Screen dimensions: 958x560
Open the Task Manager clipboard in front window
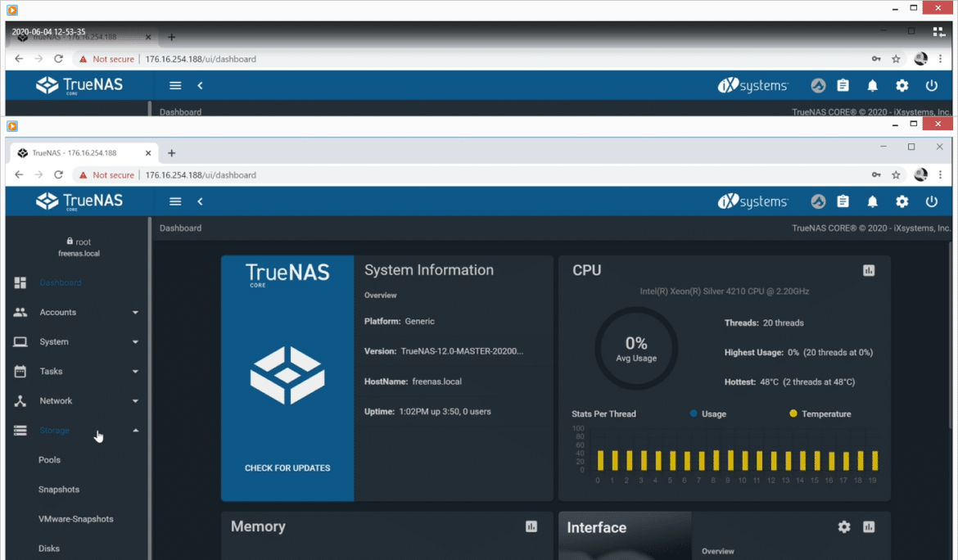point(843,201)
